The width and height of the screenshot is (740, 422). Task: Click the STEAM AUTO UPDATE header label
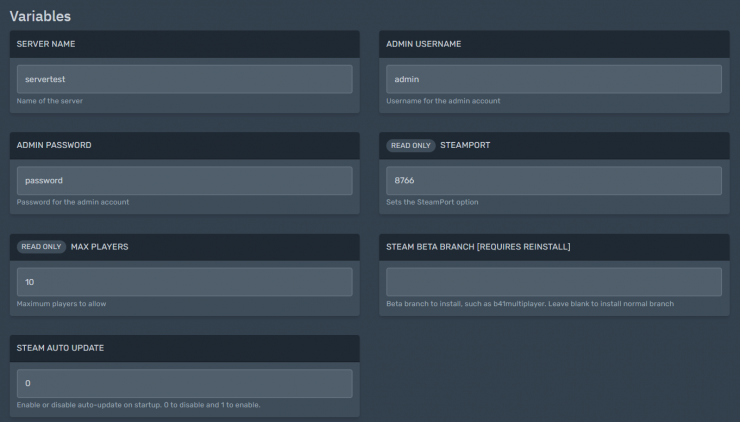60,348
